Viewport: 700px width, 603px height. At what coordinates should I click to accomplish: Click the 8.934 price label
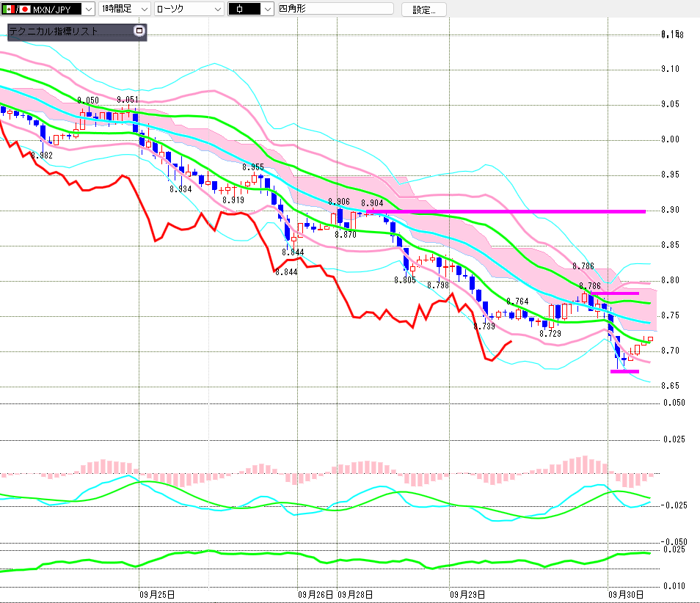tap(181, 189)
